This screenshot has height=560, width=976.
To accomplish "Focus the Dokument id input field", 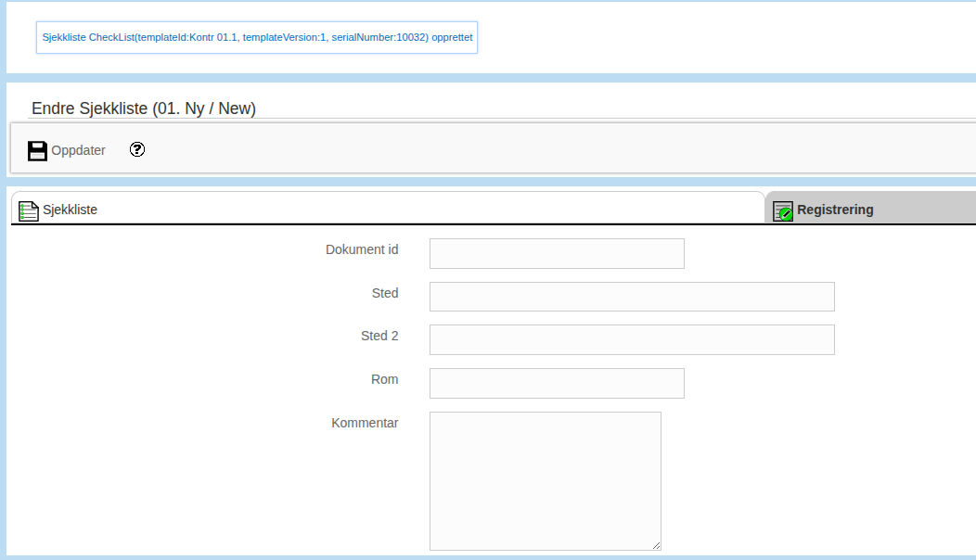I will pos(557,254).
